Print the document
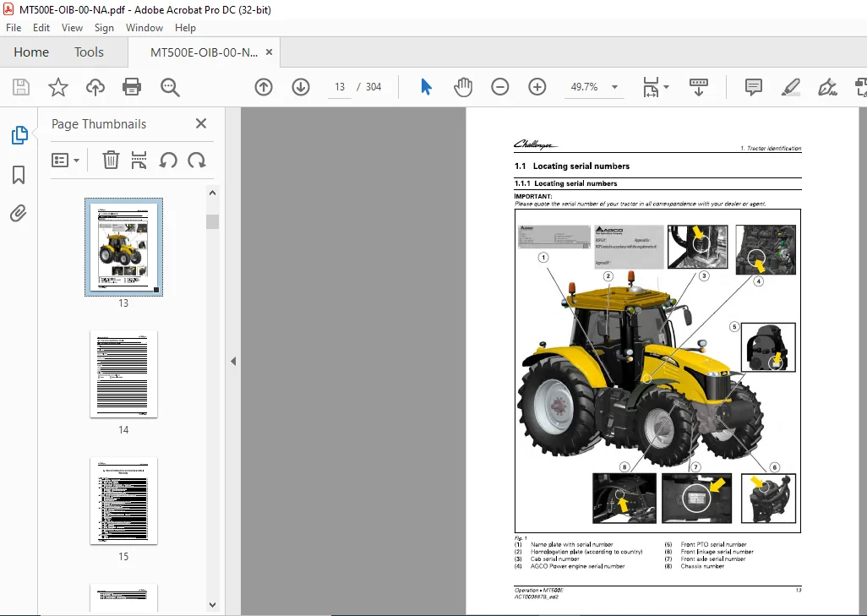Screen dimensions: 867x616 tap(132, 87)
